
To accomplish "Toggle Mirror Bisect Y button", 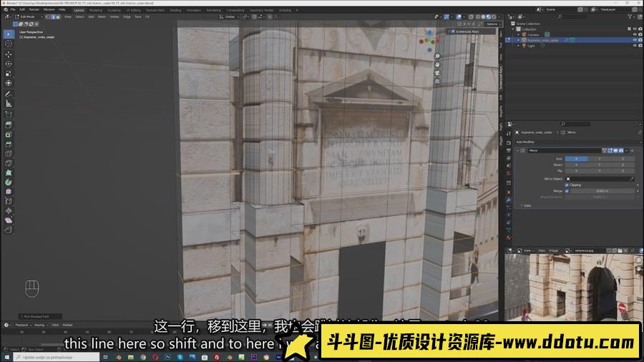I will (599, 165).
